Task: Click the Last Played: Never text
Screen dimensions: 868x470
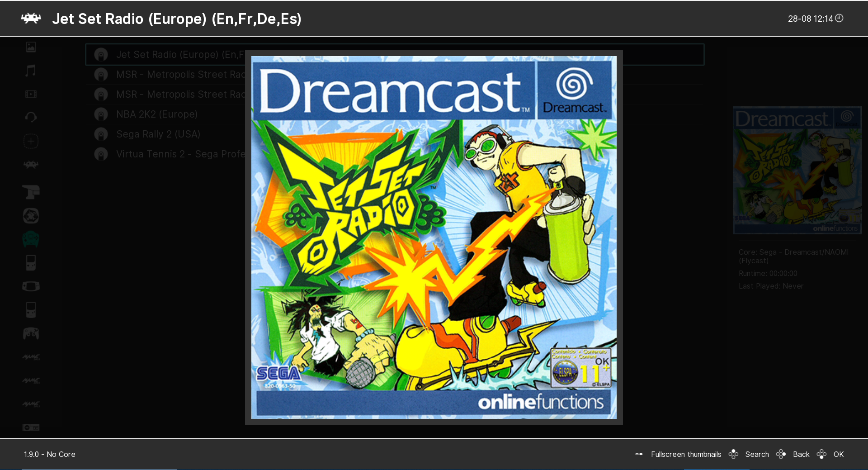Action: tap(771, 286)
